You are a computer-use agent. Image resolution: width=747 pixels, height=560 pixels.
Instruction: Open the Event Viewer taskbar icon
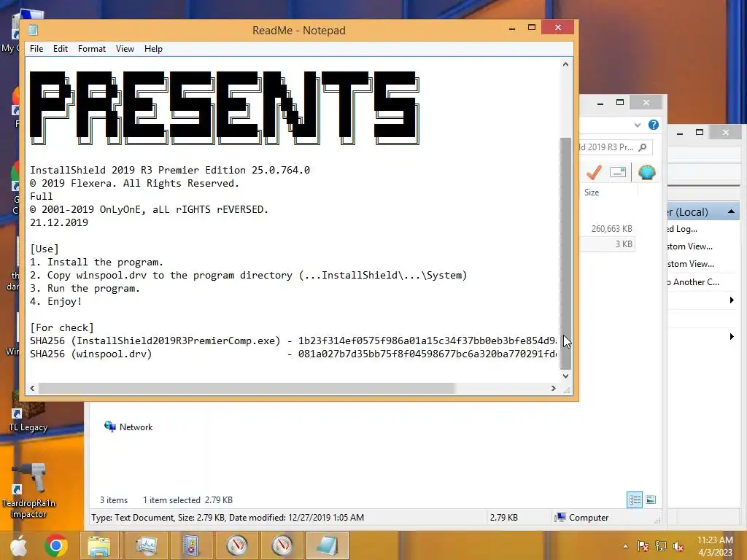(192, 545)
